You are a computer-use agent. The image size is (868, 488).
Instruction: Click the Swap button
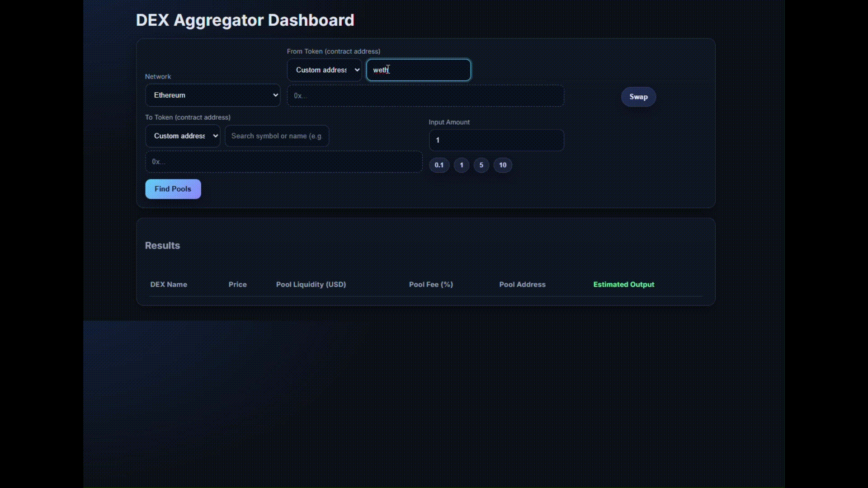coord(638,97)
